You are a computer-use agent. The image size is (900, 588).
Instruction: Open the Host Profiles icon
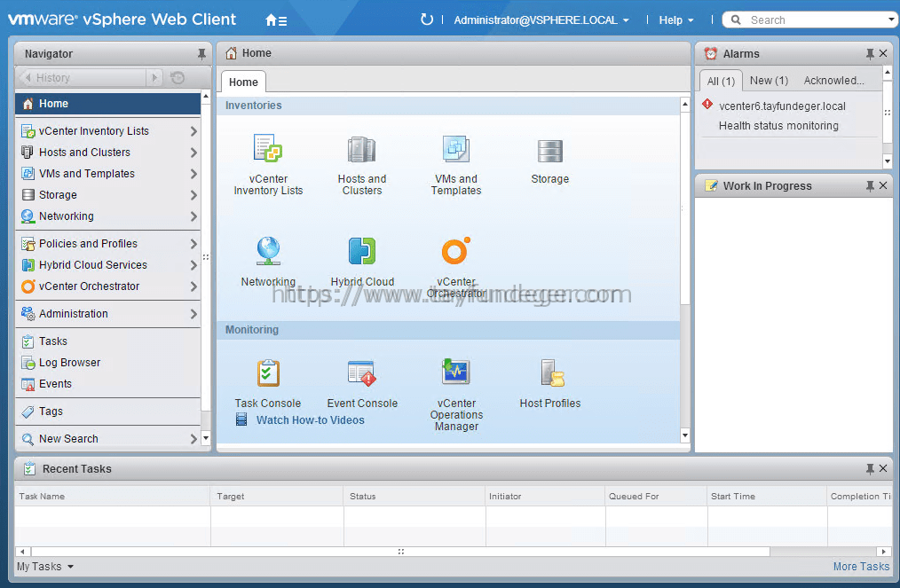coord(552,372)
